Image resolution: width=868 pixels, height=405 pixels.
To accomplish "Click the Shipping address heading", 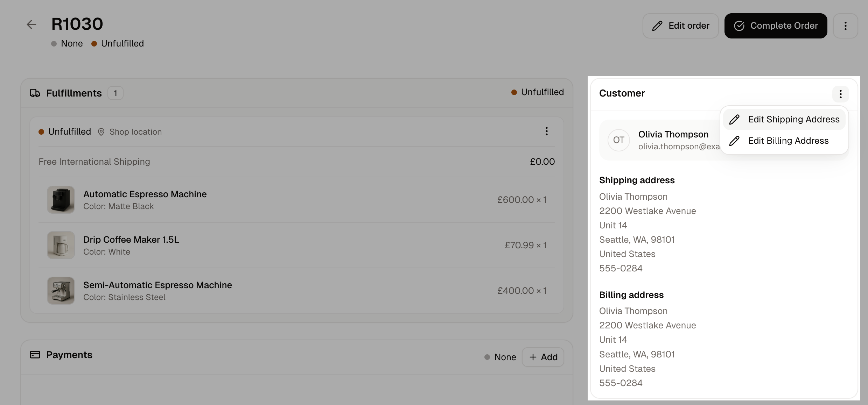I will point(637,180).
